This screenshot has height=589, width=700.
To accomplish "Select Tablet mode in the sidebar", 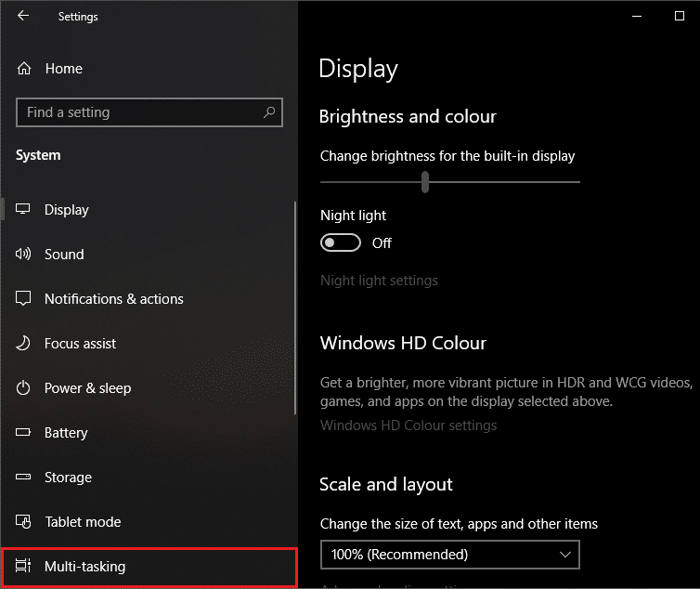I will click(83, 522).
